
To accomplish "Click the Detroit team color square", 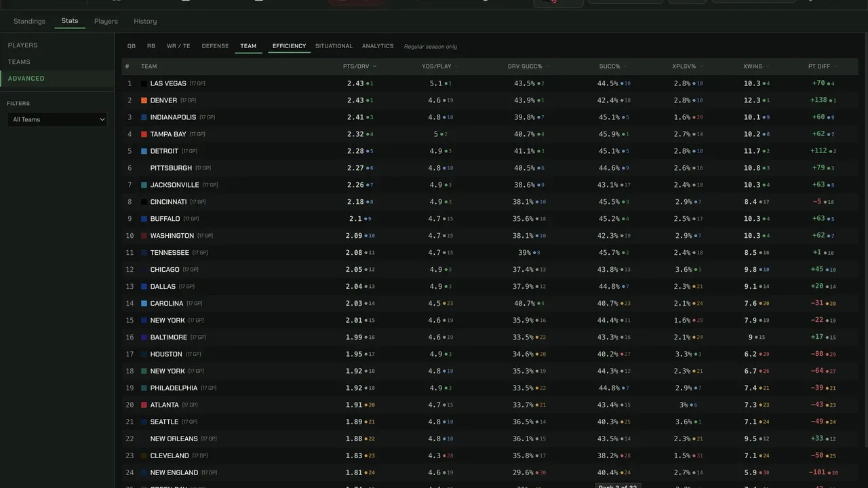I will (x=144, y=151).
